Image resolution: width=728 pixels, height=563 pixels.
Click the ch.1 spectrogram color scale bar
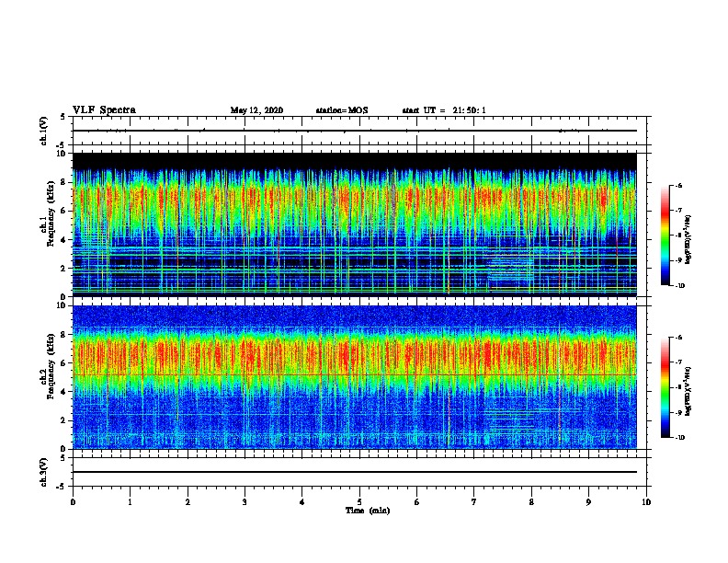[665, 236]
